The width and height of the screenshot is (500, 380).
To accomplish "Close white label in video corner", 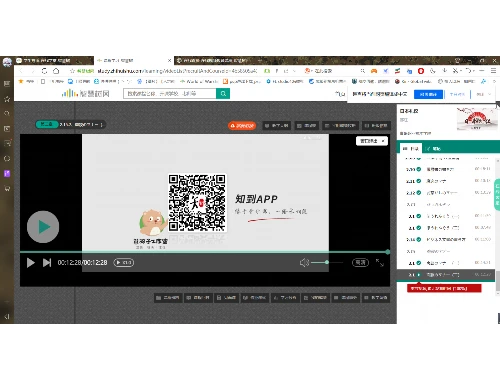I will coord(383,141).
